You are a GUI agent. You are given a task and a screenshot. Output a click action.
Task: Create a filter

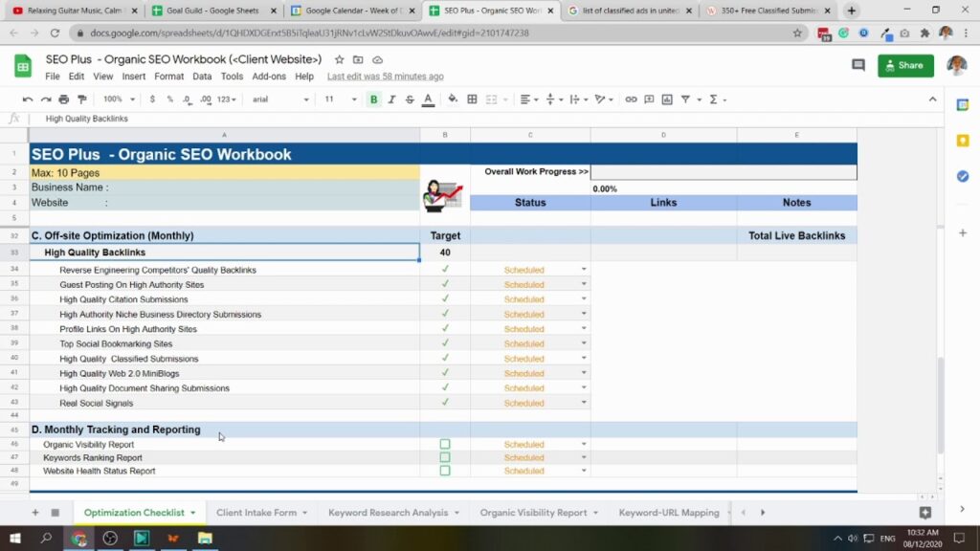[x=685, y=99]
